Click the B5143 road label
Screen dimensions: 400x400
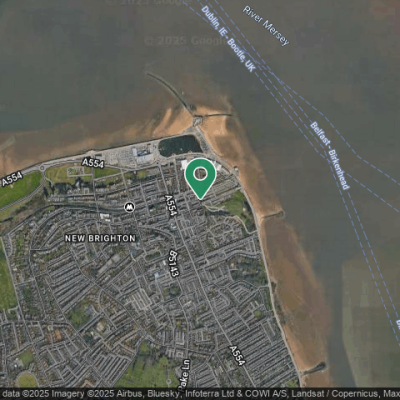[174, 263]
